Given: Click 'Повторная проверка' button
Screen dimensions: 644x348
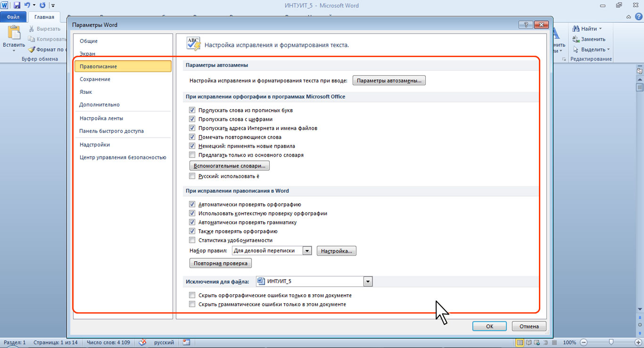Looking at the screenshot, I should tap(220, 263).
